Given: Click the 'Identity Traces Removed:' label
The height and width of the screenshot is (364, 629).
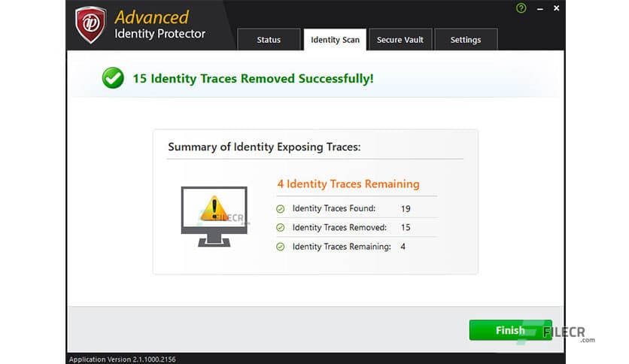Looking at the screenshot, I should tap(339, 227).
